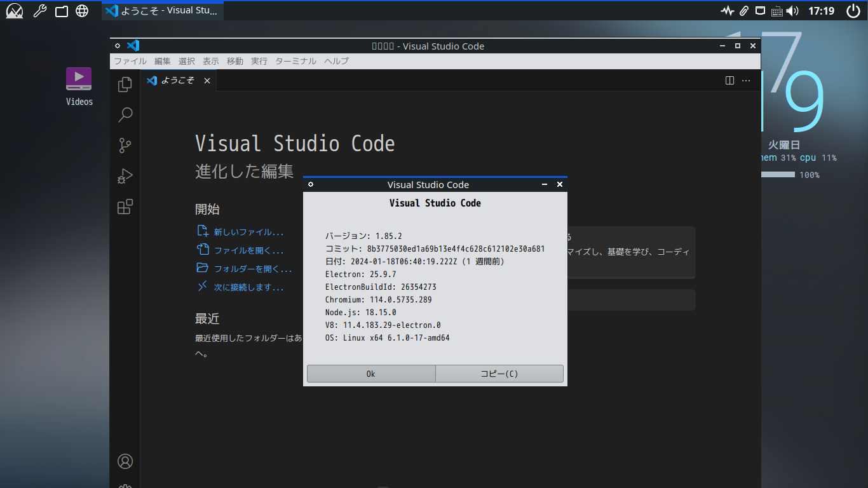
Task: Open the Videos desktop folder
Action: [x=79, y=87]
